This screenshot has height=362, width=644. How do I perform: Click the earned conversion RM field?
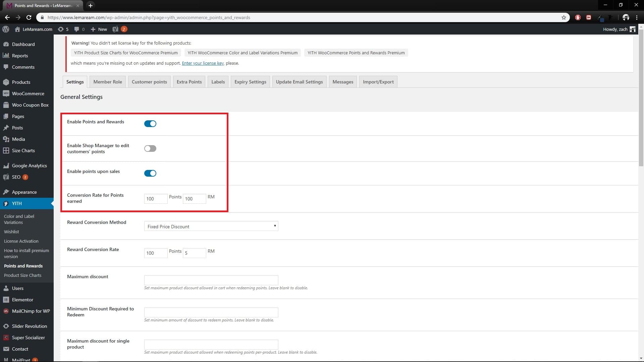(x=194, y=199)
